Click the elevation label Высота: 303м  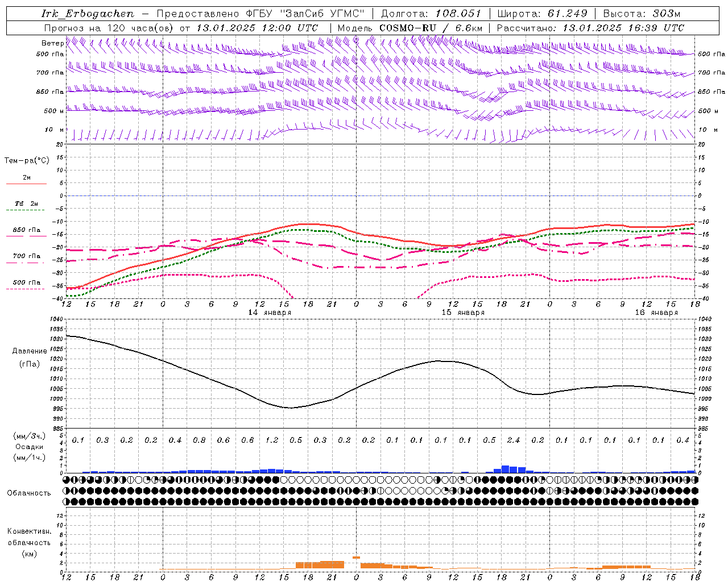[x=642, y=14]
